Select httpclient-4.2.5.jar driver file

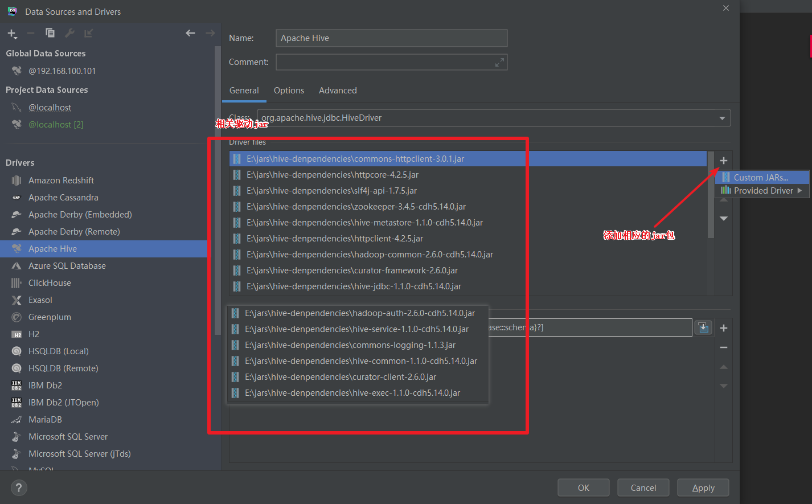468,239
